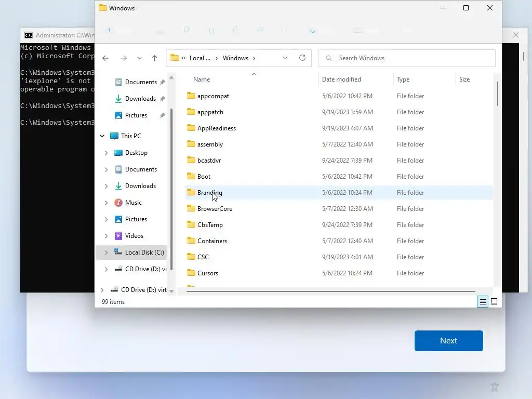Close the Administrator command prompt window
This screenshot has width=532, height=399.
[x=516, y=35]
